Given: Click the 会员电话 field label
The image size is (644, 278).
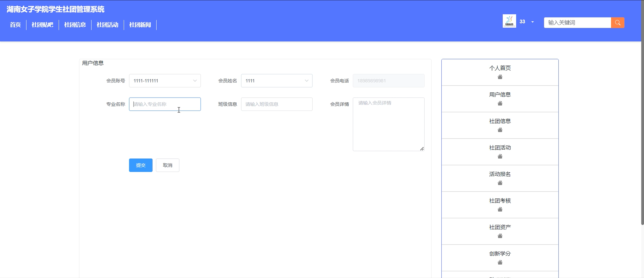Looking at the screenshot, I should click(339, 81).
